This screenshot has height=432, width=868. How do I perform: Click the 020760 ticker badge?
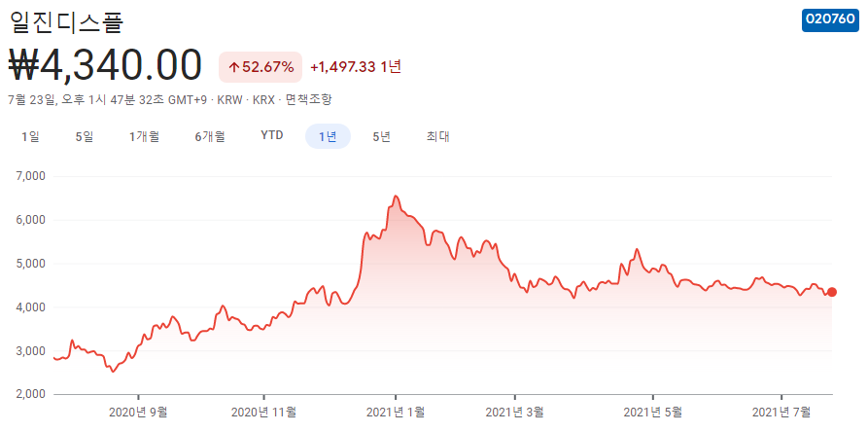830,19
